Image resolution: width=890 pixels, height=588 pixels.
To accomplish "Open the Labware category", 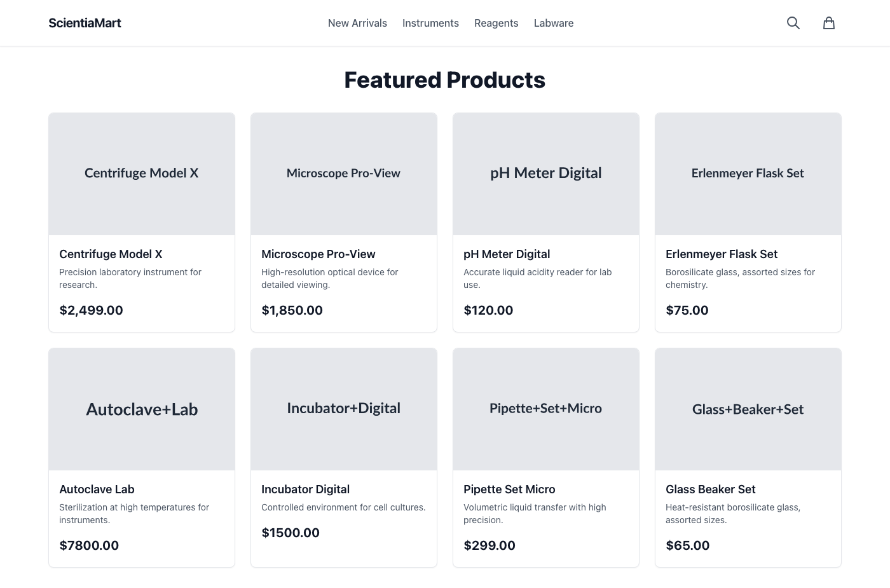I will pos(553,23).
